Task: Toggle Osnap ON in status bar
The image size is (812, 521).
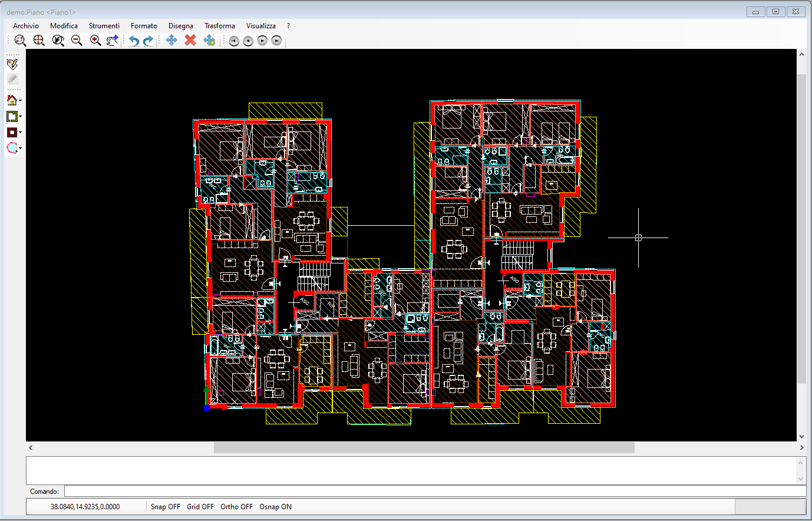Action: click(x=275, y=507)
